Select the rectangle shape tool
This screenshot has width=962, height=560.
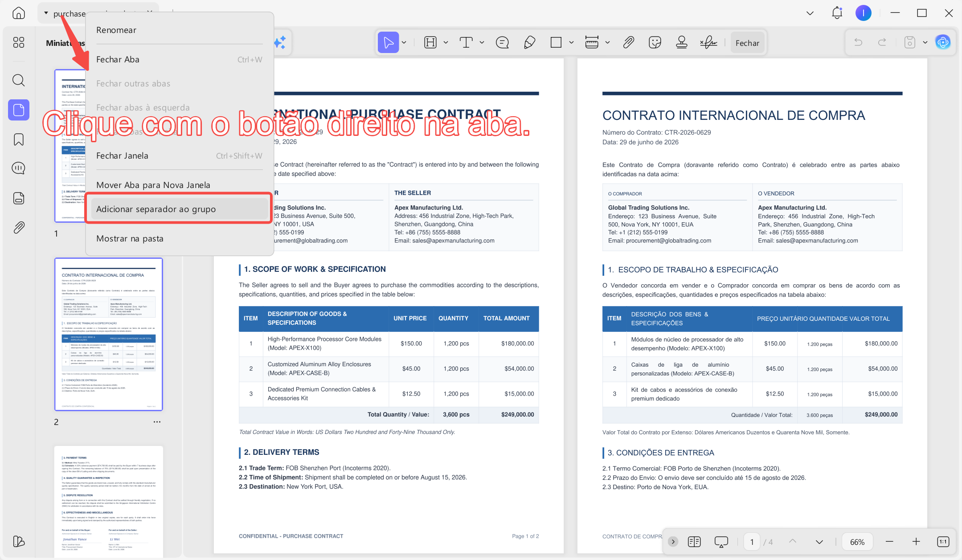point(556,43)
